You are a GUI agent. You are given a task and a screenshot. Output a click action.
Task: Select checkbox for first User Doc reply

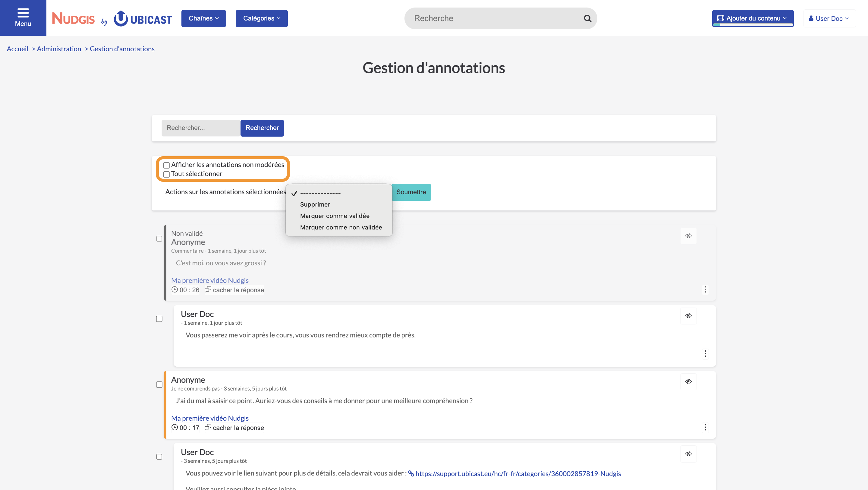(x=159, y=319)
